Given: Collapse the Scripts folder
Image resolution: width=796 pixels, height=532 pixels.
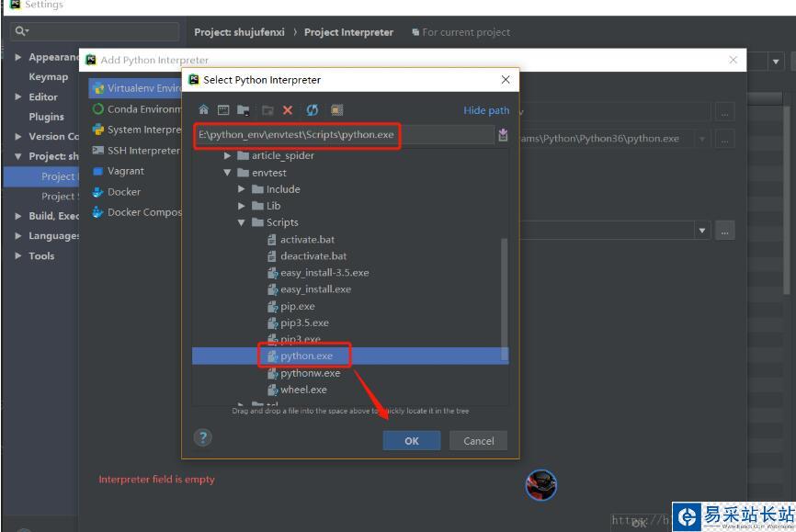Looking at the screenshot, I should (x=242, y=223).
